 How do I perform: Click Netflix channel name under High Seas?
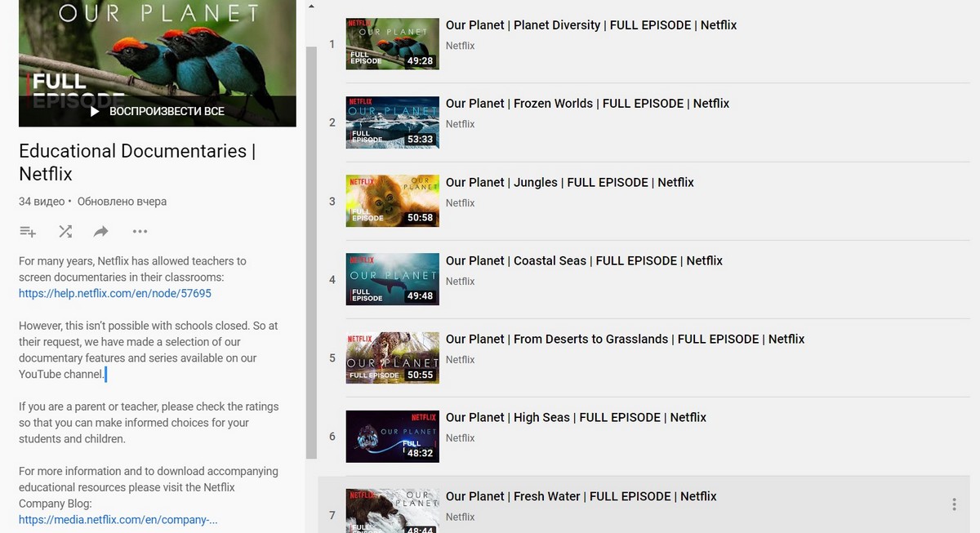pyautogui.click(x=460, y=438)
